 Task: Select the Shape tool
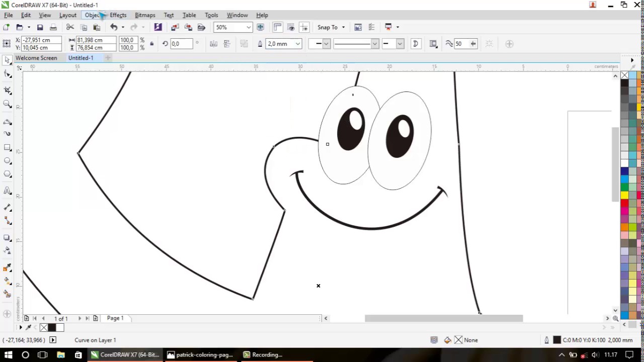click(8, 74)
